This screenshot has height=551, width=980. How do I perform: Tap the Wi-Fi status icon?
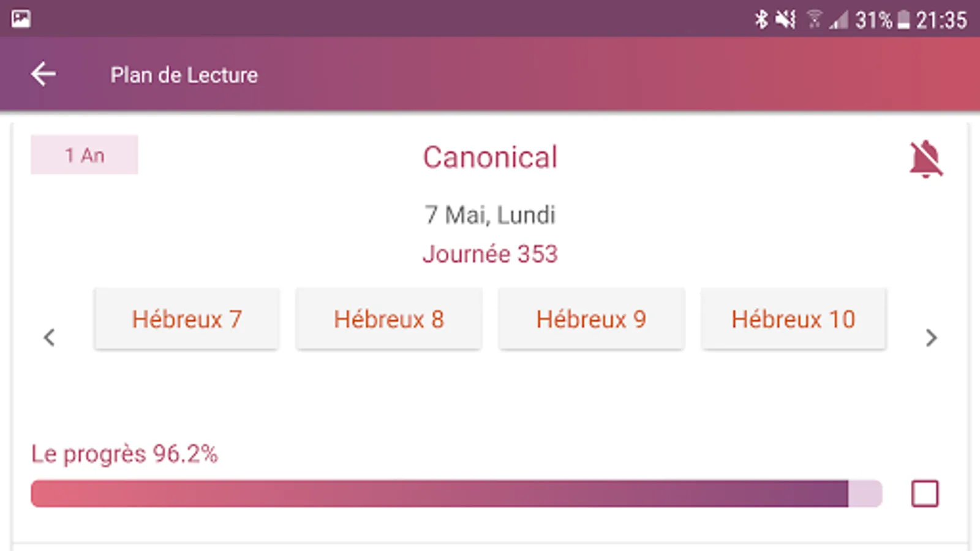[x=814, y=20]
